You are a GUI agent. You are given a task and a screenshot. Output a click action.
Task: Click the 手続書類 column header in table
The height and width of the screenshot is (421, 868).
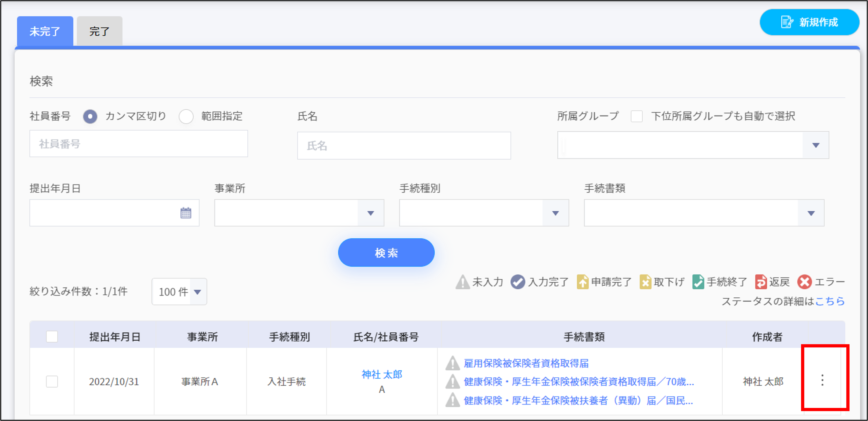(584, 337)
